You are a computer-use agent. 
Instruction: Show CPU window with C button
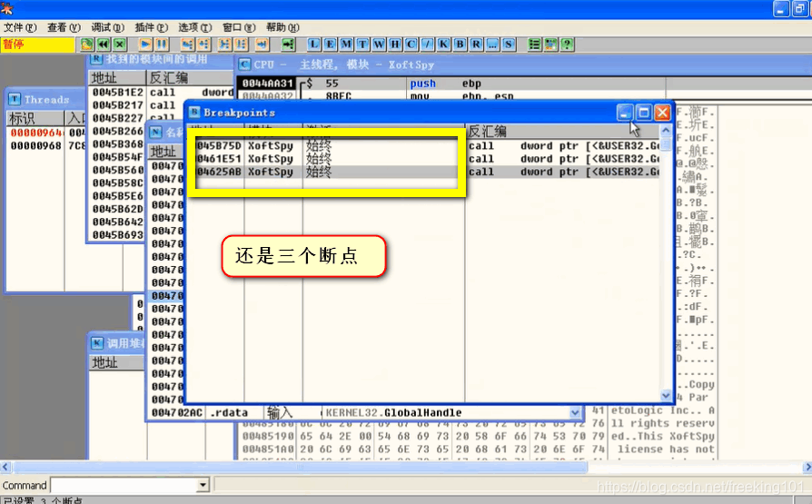411,44
